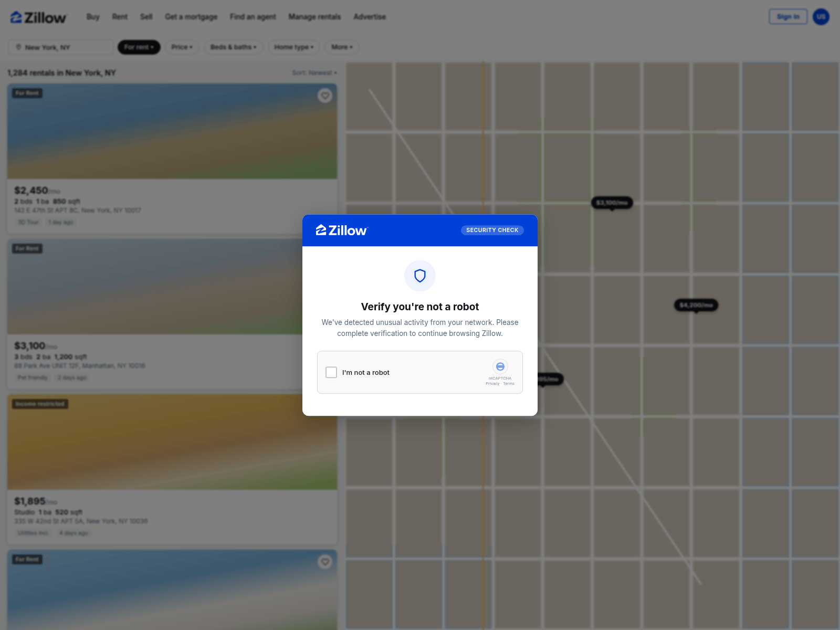
Task: Open the 142 E 47th St address link
Action: [78, 211]
